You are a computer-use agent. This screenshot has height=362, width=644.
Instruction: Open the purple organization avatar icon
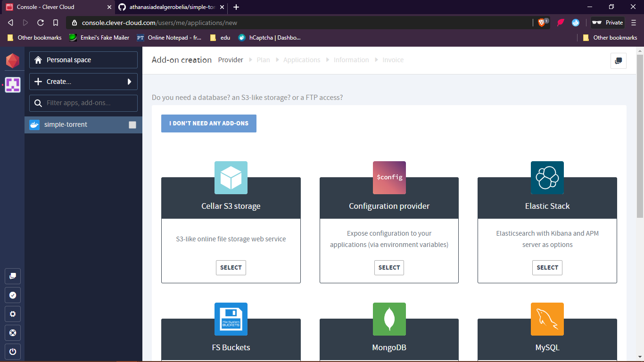pos(13,85)
